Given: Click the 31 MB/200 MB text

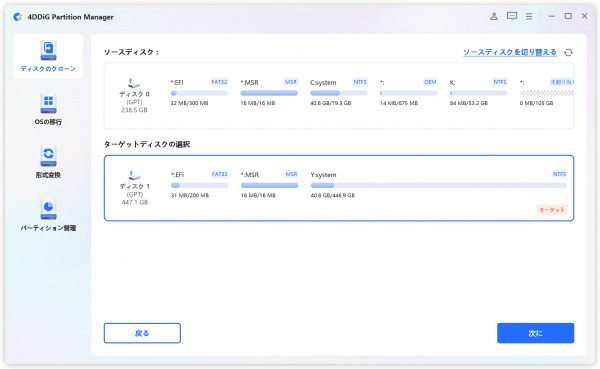Looking at the screenshot, I should click(190, 195).
